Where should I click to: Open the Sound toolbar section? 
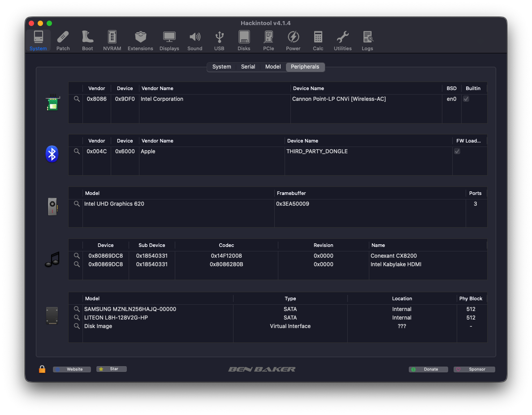point(195,41)
